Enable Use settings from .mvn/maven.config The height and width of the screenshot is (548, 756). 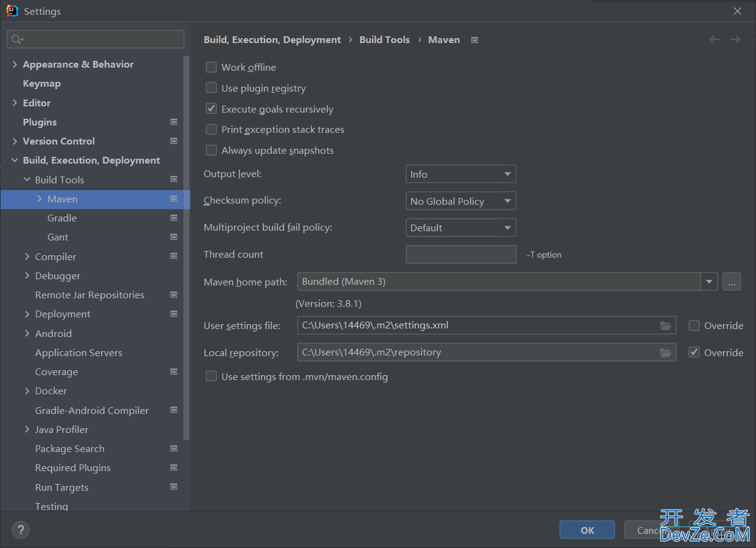(211, 376)
